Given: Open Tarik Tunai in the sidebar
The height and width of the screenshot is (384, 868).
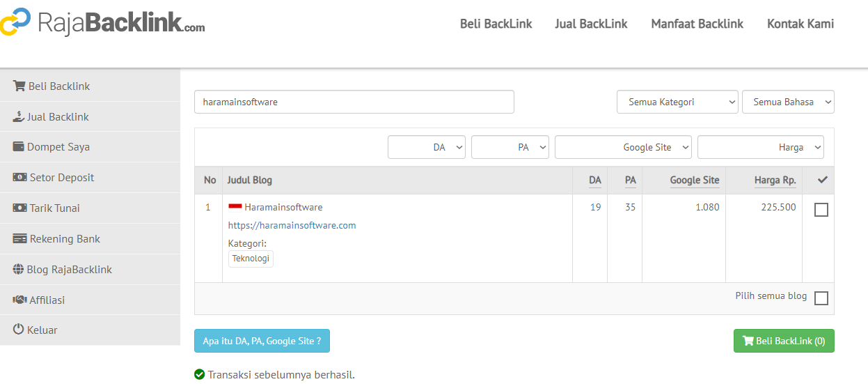Looking at the screenshot, I should tap(90, 208).
